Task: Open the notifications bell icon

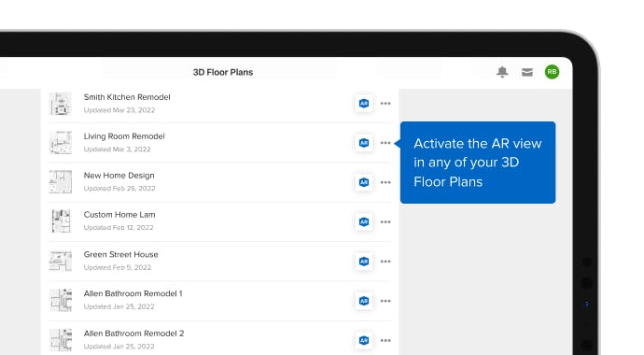Action: click(502, 72)
